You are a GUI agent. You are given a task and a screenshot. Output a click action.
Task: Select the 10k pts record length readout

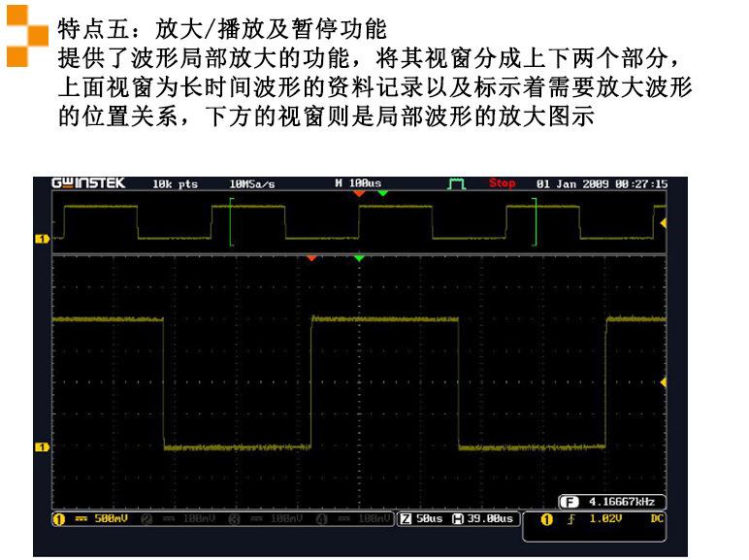[x=175, y=183]
